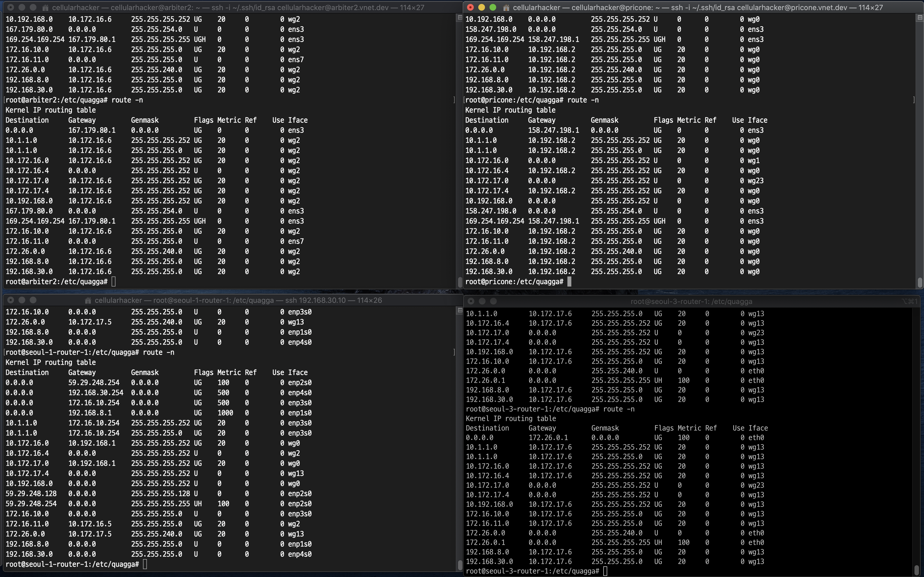Click the scrollbar thumb in pricone terminal
Image resolution: width=924 pixels, height=577 pixels.
point(920,282)
